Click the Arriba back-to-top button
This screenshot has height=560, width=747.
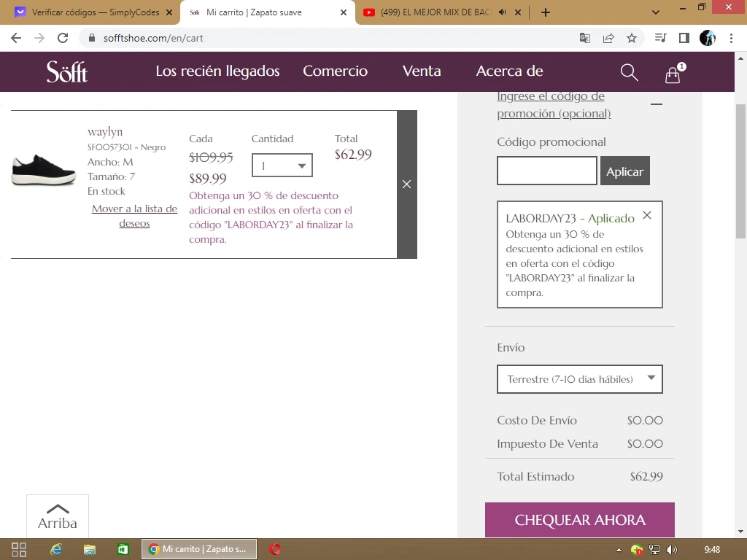coord(58,516)
